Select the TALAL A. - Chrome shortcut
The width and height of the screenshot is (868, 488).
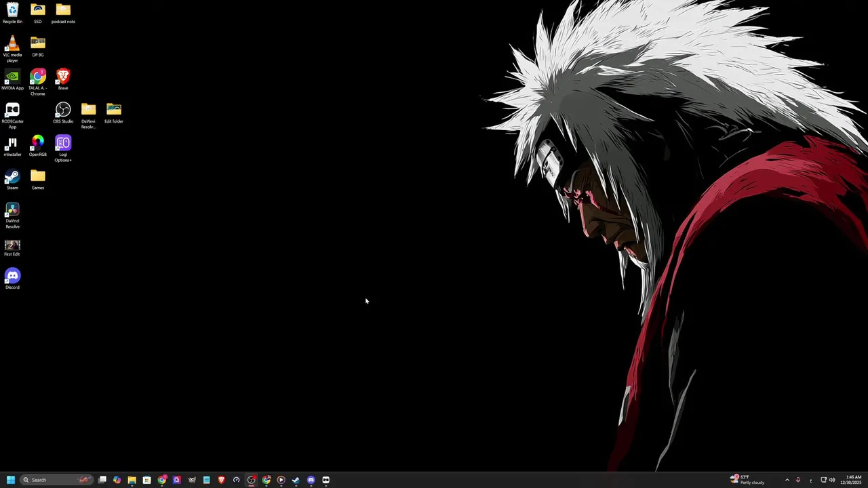coord(38,83)
